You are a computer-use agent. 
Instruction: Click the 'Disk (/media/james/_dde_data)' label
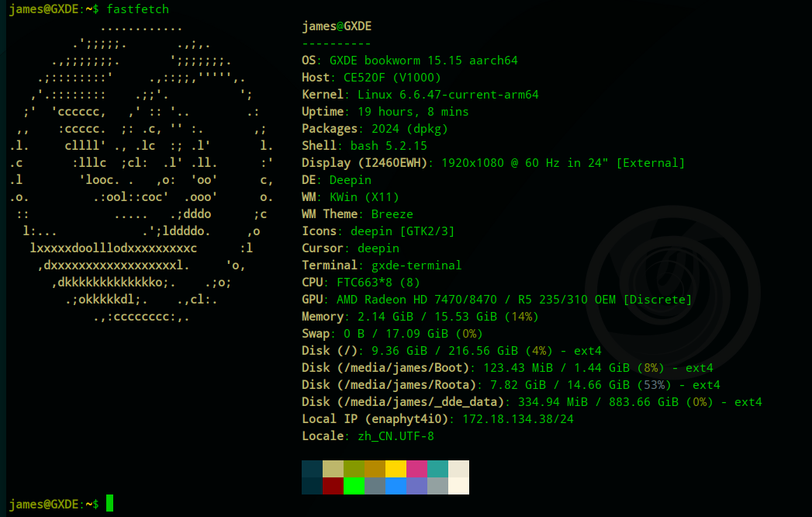(403, 403)
